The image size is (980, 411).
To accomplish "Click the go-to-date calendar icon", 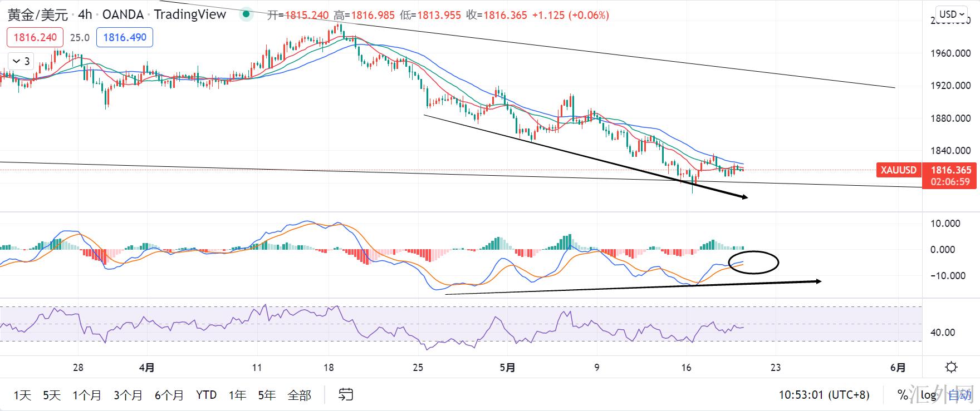I will pos(346,395).
